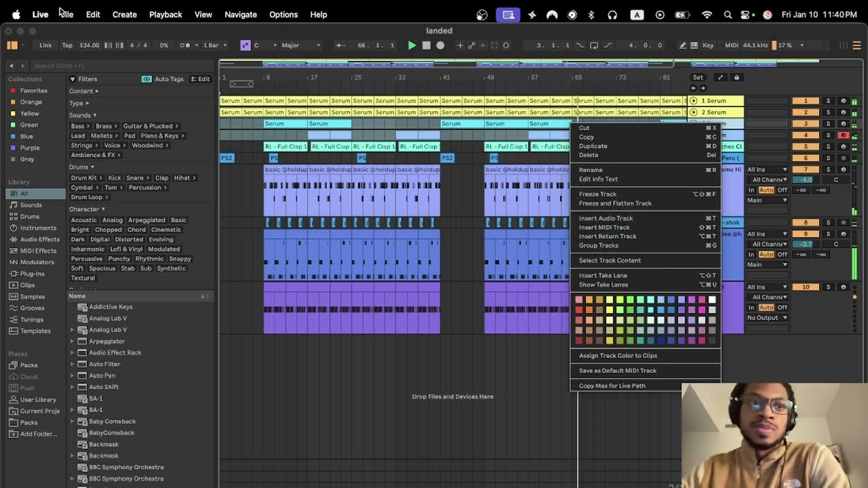This screenshot has width=868, height=488.
Task: Open the Playback menu in menu bar
Action: click(x=165, y=14)
